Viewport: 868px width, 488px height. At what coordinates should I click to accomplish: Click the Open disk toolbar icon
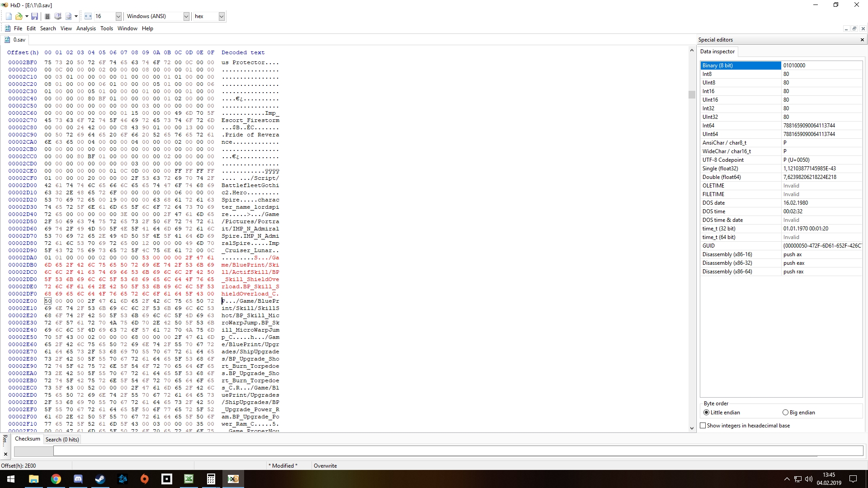pos(58,16)
